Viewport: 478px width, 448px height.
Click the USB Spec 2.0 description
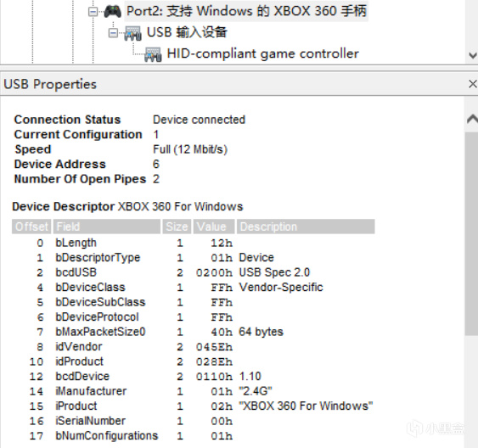(274, 272)
